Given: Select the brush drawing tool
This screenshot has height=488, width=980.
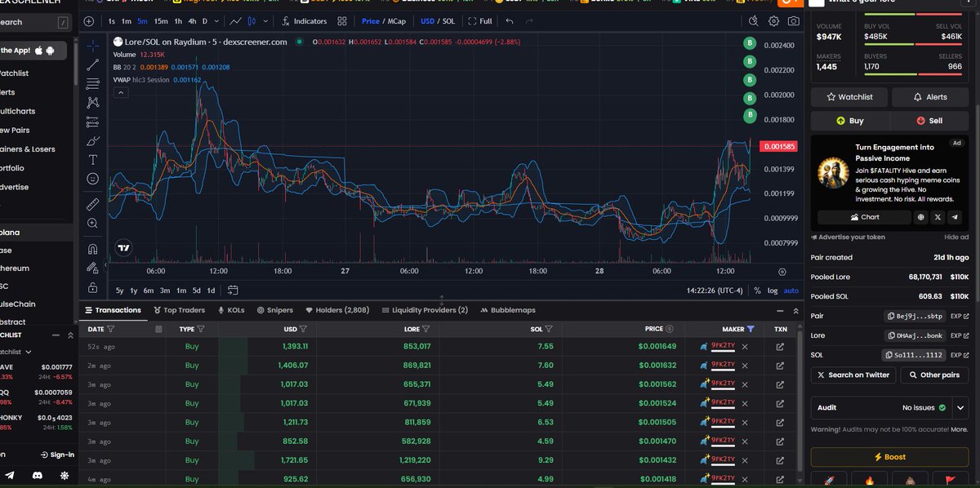Looking at the screenshot, I should (x=93, y=140).
